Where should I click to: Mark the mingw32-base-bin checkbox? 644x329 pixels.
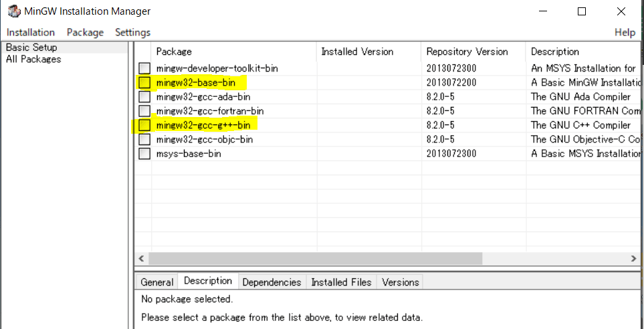[x=144, y=82]
